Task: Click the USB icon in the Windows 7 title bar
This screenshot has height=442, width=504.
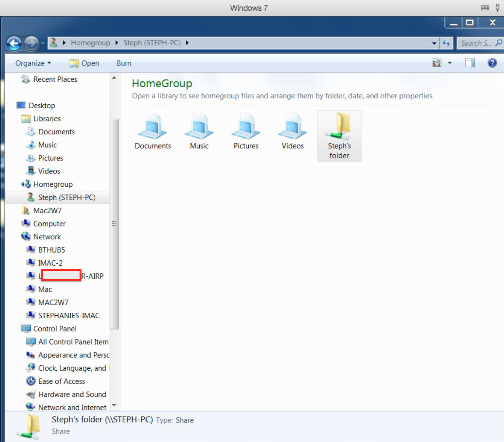Action: (x=497, y=8)
